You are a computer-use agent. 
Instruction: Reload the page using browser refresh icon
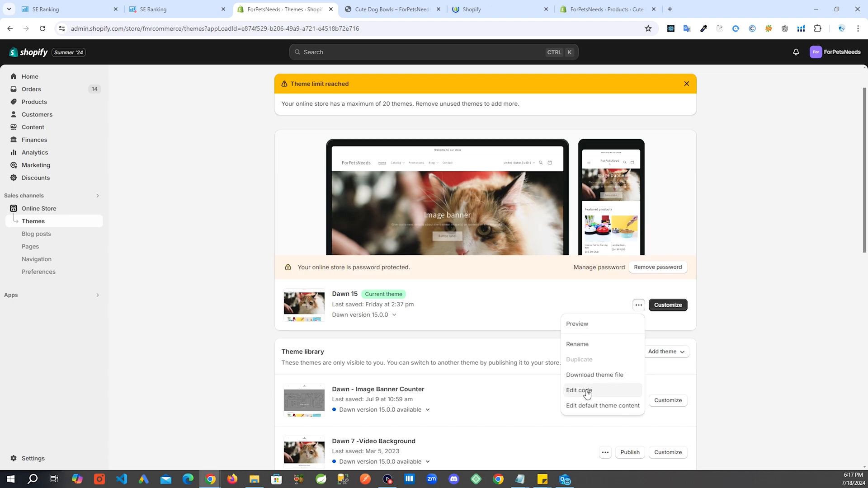(x=42, y=28)
